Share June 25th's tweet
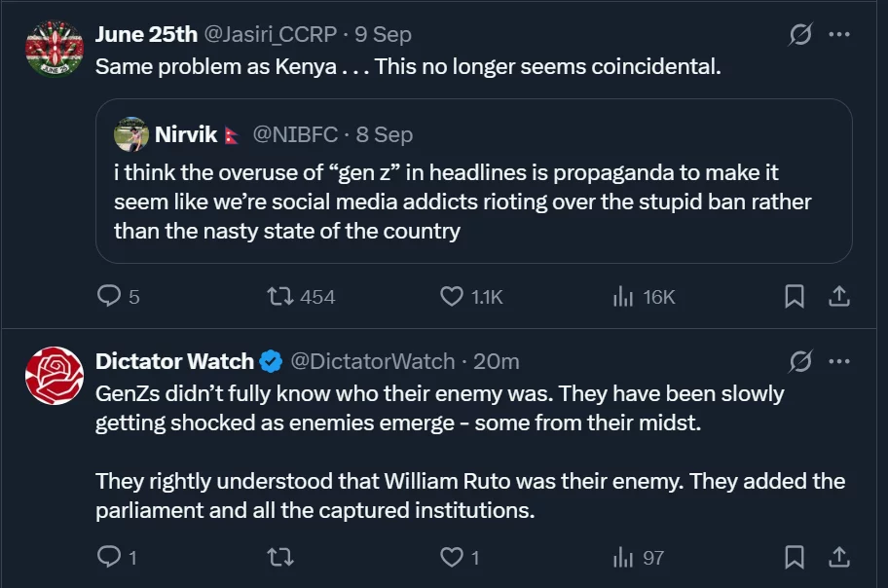Screen dimensions: 888x588 pos(838,297)
